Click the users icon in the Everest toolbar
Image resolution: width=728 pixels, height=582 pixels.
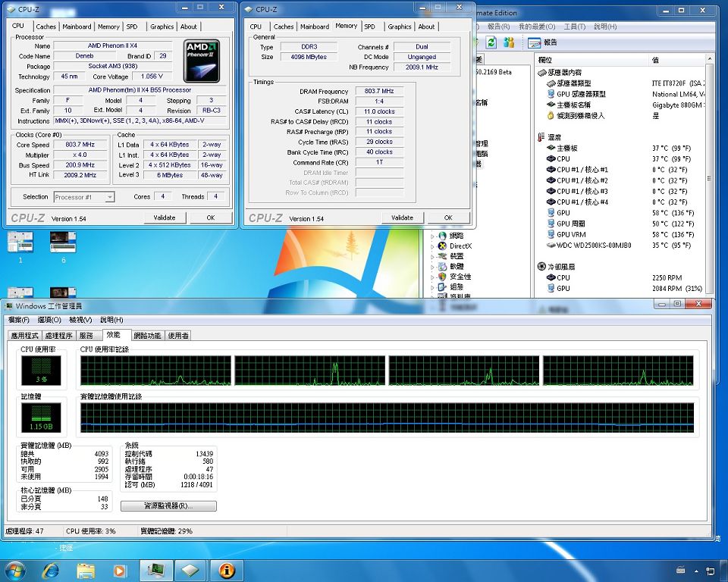pos(509,42)
